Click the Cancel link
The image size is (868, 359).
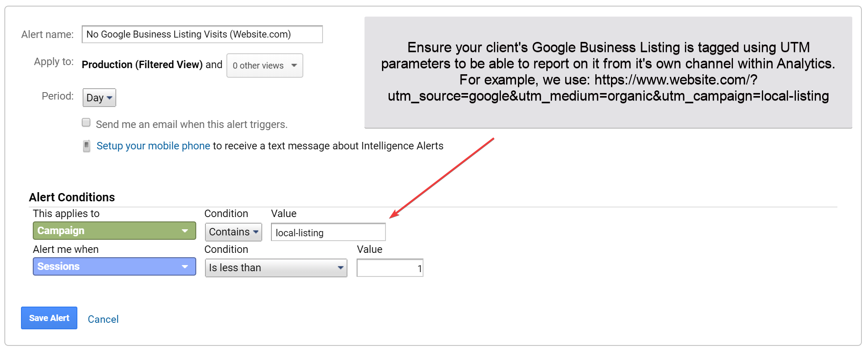pos(103,319)
